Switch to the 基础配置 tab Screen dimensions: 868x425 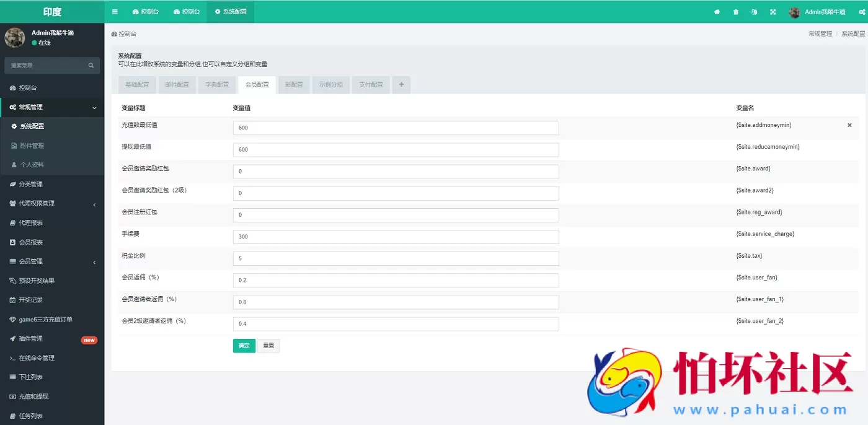click(137, 85)
